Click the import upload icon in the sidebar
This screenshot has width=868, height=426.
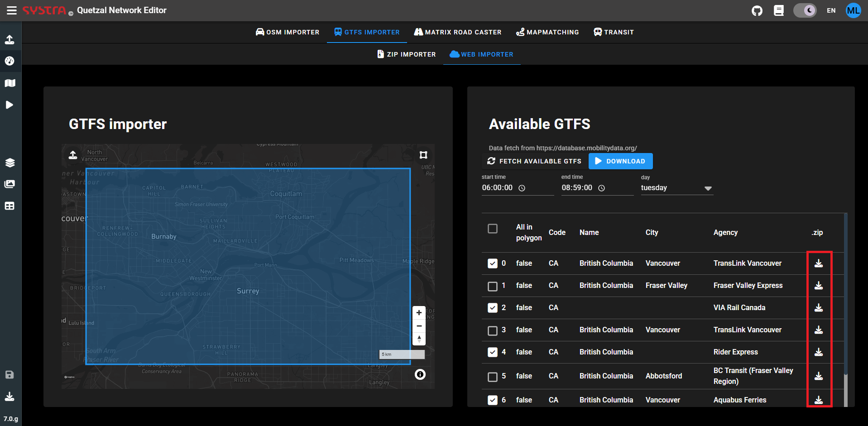pyautogui.click(x=10, y=39)
